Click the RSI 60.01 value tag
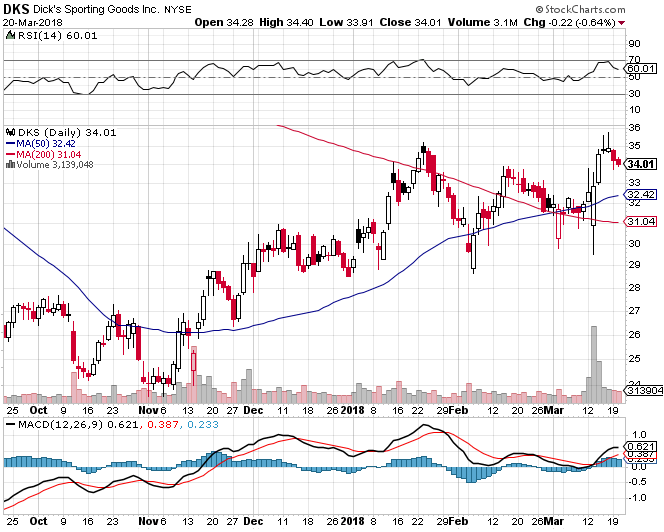 coord(642,69)
